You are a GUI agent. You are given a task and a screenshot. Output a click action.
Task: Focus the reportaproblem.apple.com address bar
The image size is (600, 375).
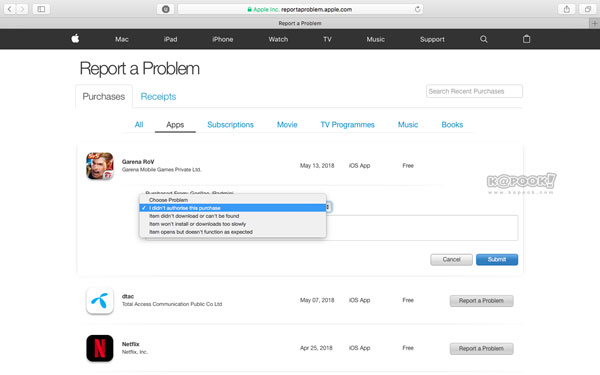click(300, 9)
